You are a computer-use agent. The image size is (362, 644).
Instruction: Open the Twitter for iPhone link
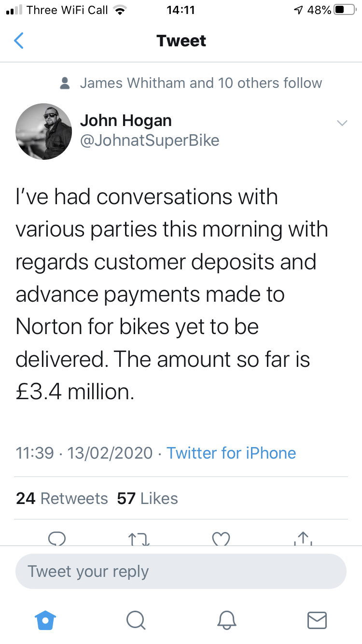[231, 453]
